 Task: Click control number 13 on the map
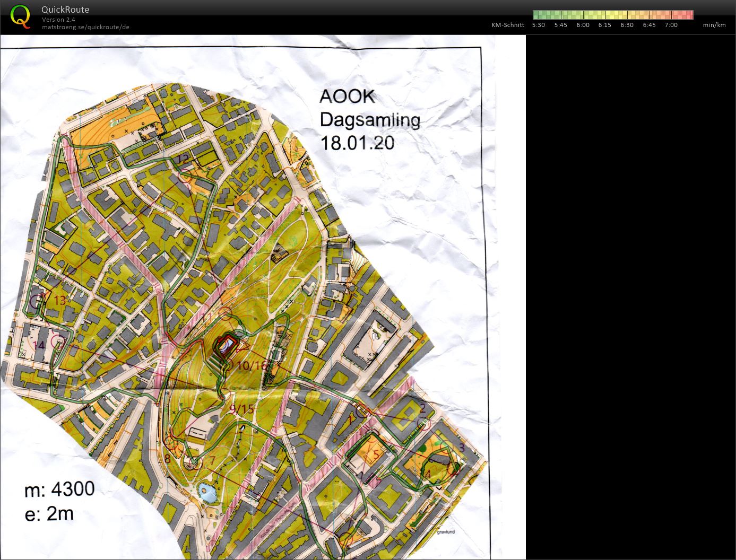click(59, 301)
